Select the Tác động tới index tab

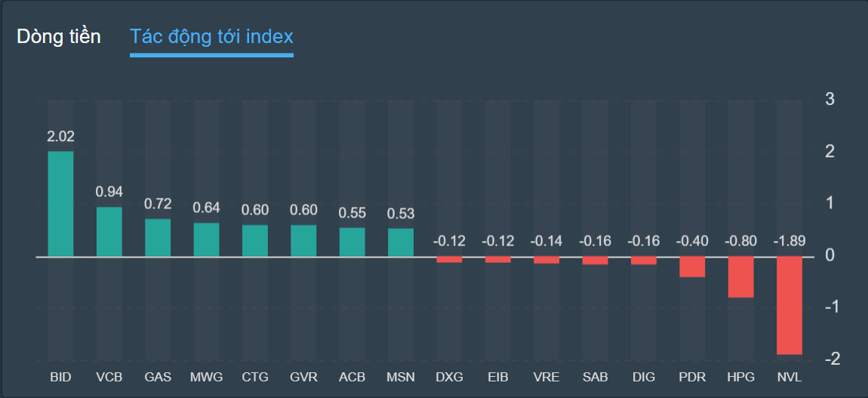(211, 36)
